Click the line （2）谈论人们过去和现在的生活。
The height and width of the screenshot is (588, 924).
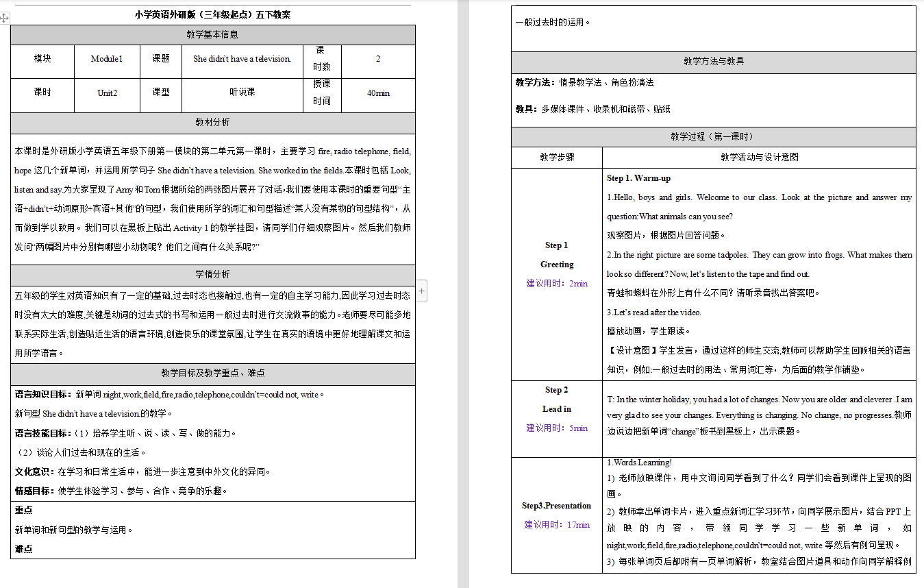tap(81, 452)
